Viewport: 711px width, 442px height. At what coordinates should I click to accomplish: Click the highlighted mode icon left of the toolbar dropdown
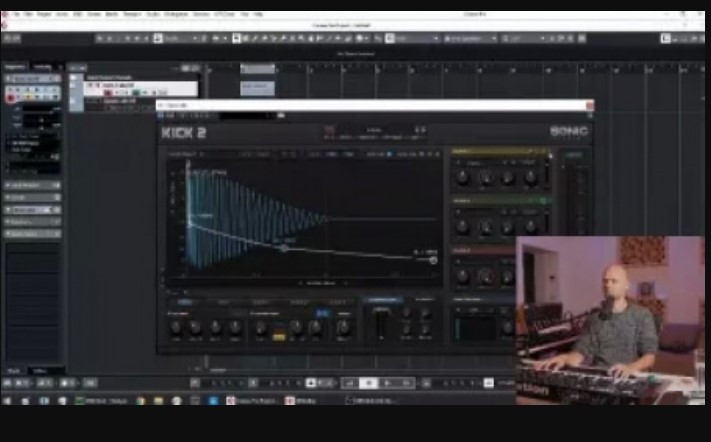(x=157, y=39)
